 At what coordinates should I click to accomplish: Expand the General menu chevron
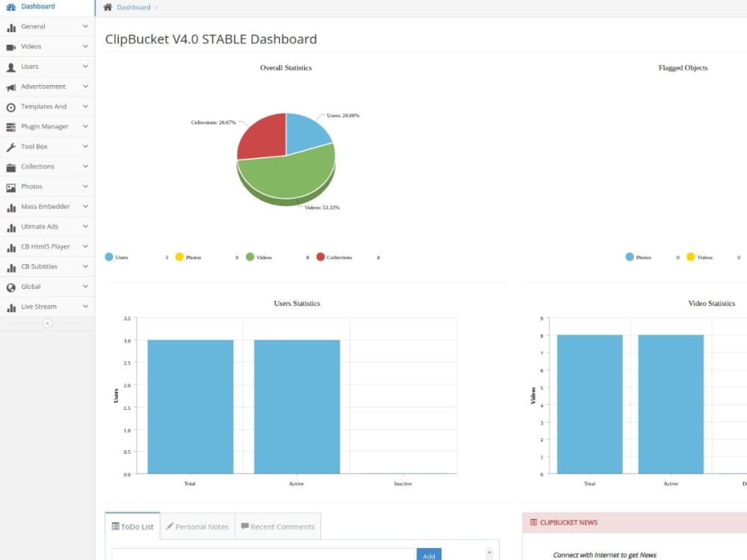pos(85,26)
